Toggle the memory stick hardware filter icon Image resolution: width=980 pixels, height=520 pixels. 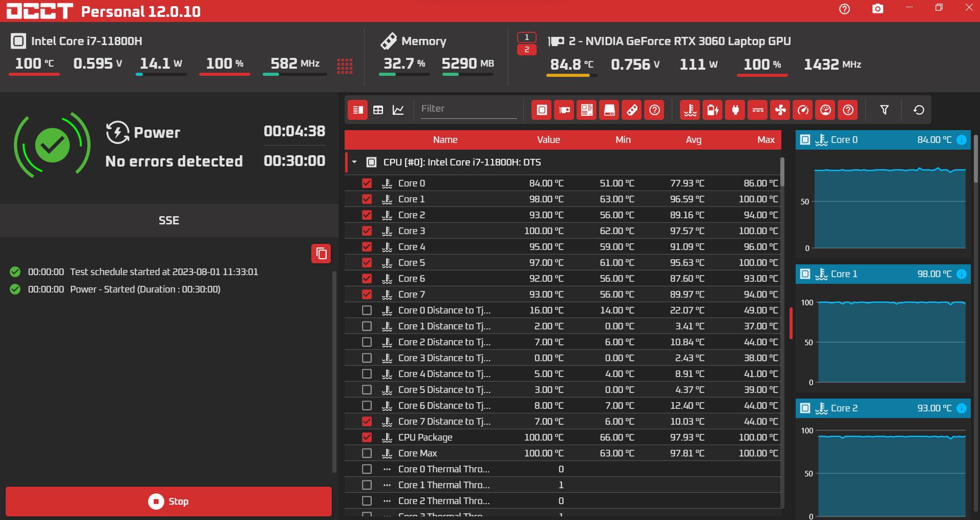click(x=632, y=110)
